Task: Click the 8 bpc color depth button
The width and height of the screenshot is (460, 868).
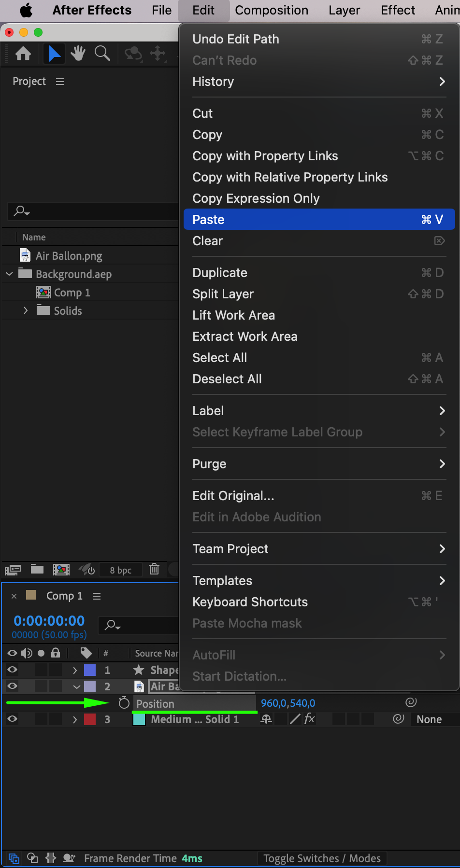Action: [x=121, y=570]
